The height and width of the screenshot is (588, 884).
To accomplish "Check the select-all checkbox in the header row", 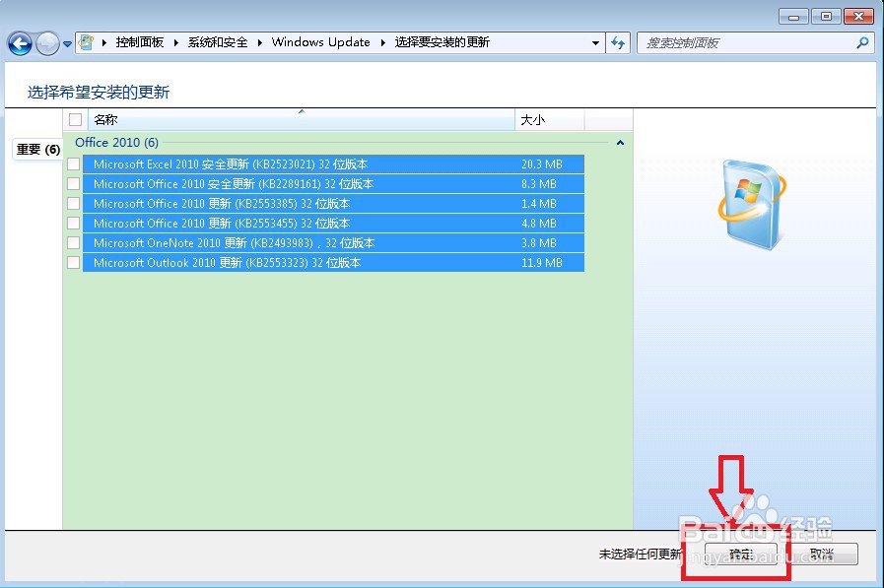I will pos(75,118).
